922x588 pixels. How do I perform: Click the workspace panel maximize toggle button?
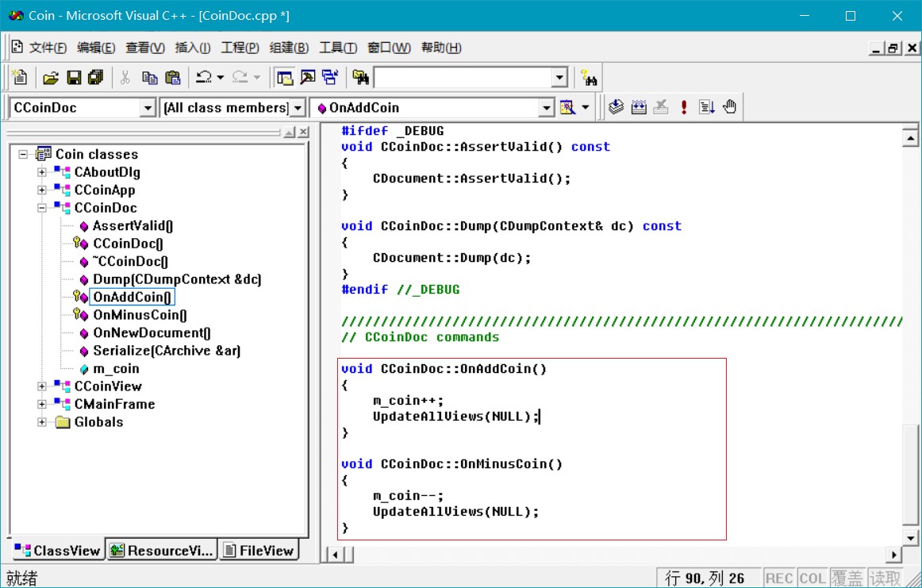[290, 133]
